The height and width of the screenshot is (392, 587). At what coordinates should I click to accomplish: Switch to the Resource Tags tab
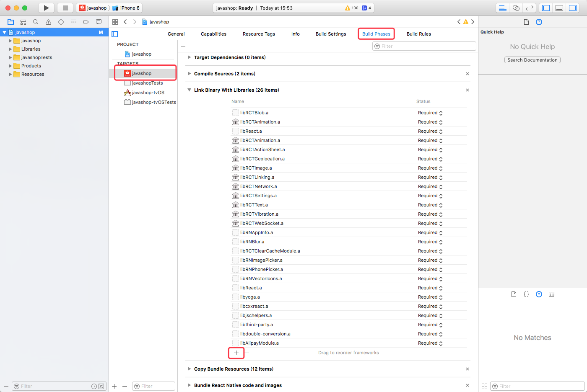pos(259,34)
